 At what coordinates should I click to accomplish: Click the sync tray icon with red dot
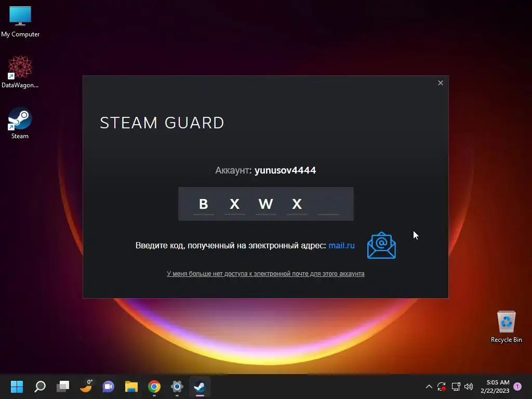tap(442, 387)
